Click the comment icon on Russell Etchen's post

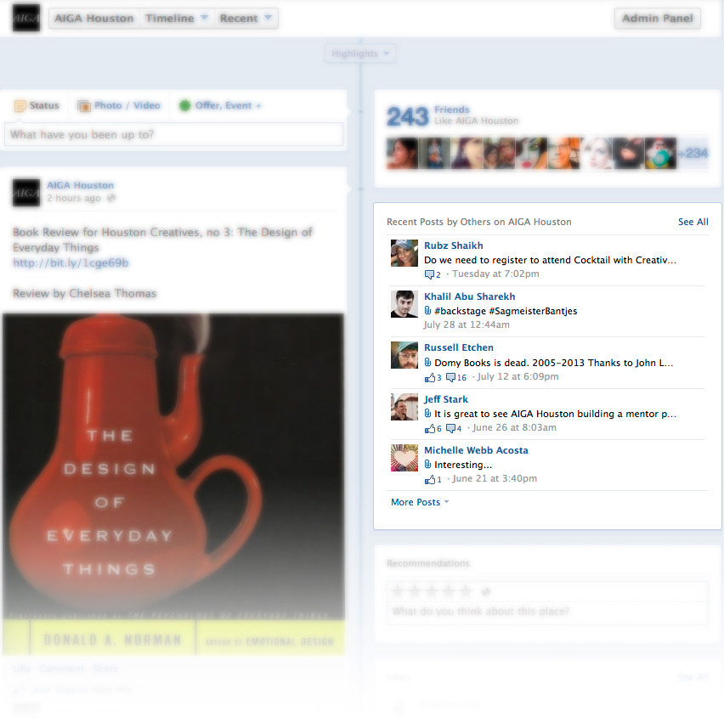[450, 377]
